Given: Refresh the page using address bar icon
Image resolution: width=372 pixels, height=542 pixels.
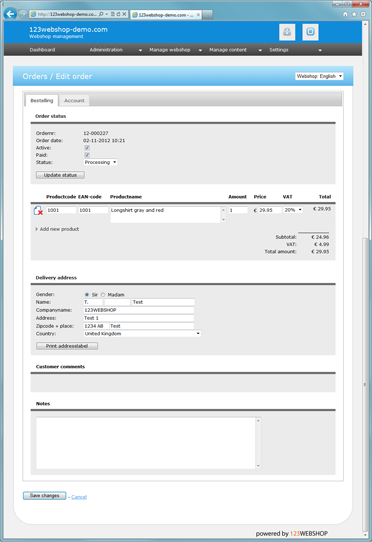Looking at the screenshot, I should click(x=118, y=14).
